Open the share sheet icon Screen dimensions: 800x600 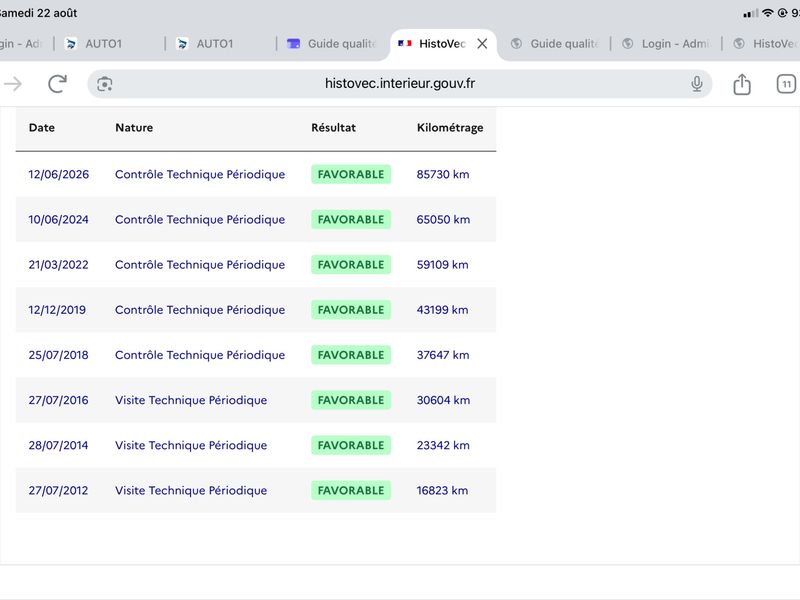(x=742, y=84)
